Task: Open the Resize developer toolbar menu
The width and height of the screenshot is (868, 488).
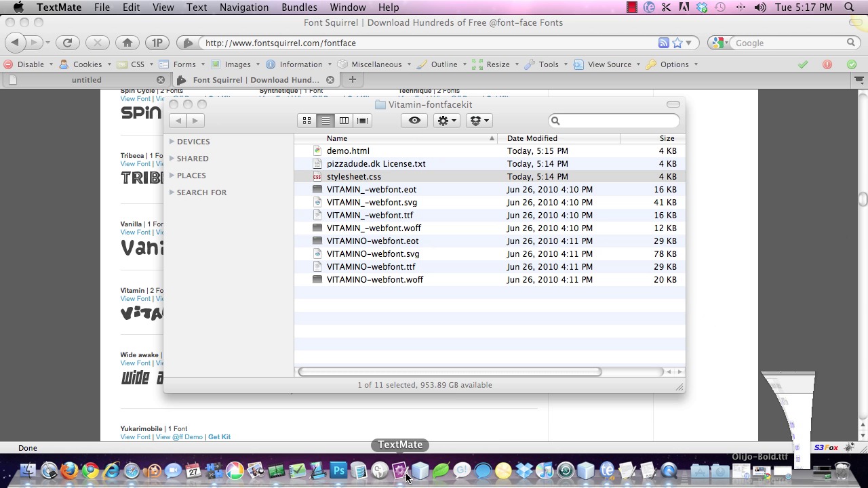Action: click(496, 64)
